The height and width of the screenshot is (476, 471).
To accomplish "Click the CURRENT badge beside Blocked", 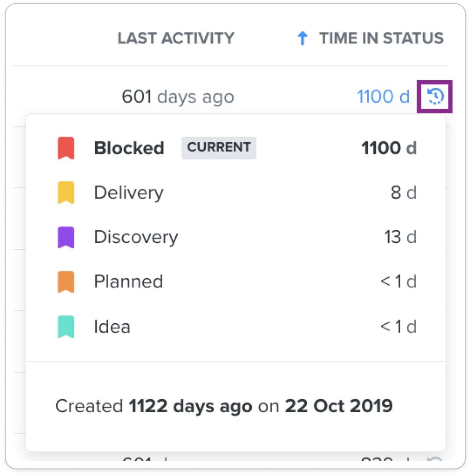I will [x=219, y=148].
